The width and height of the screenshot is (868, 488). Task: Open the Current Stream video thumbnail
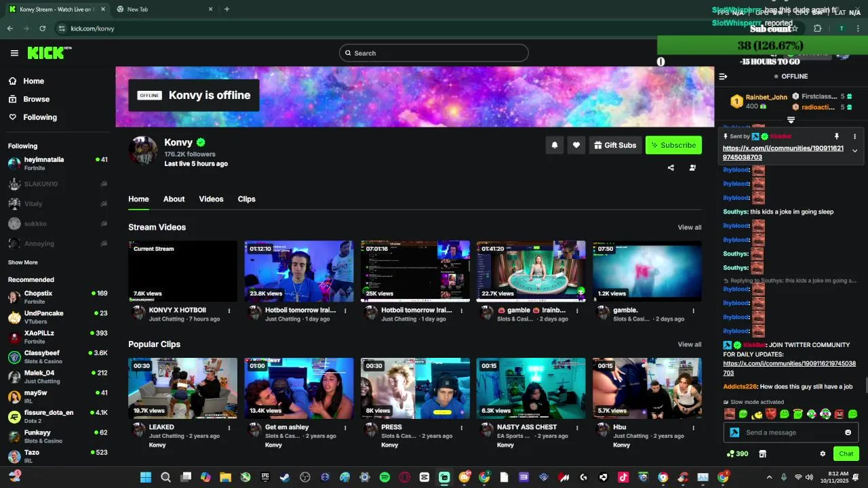[x=183, y=271]
